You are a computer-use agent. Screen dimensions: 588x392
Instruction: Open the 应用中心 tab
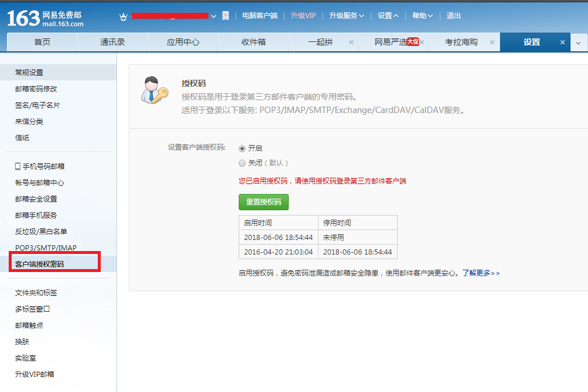(x=183, y=42)
